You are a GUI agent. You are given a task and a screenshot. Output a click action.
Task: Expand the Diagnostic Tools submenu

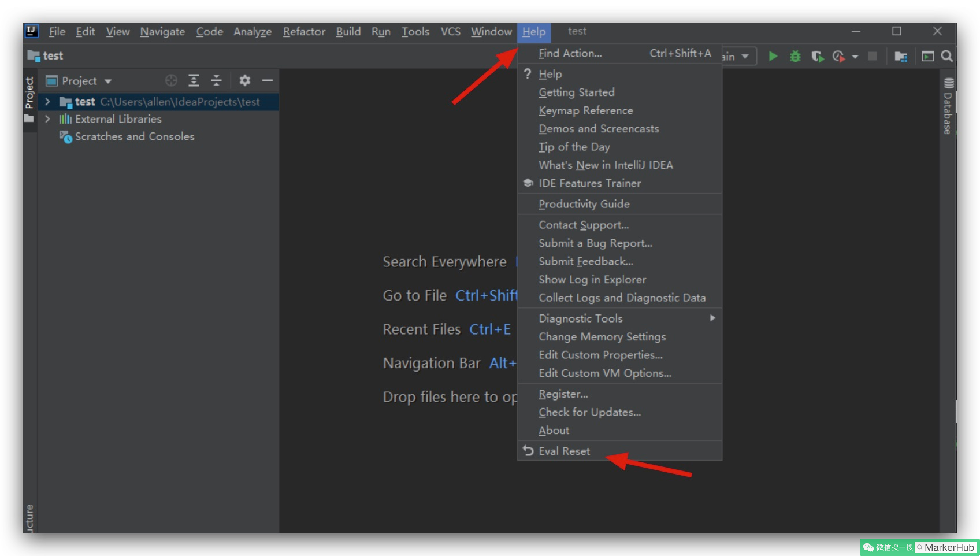click(x=619, y=318)
